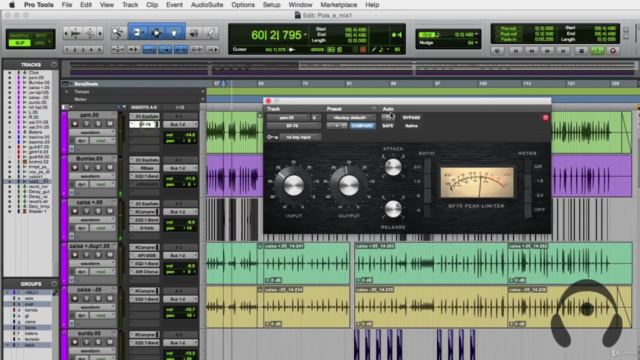Open the Edit menu
Viewport: 640px width, 360px height.
(86, 5)
